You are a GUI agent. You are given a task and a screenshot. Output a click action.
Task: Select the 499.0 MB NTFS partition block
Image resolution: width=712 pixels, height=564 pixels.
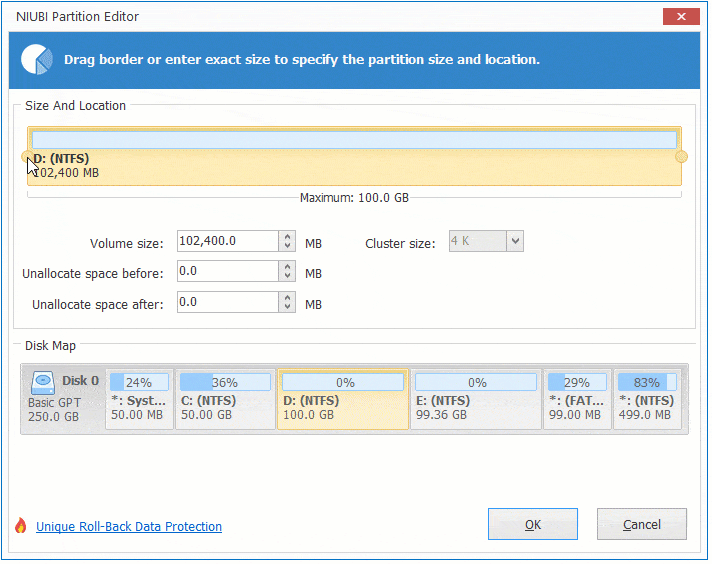(x=647, y=400)
